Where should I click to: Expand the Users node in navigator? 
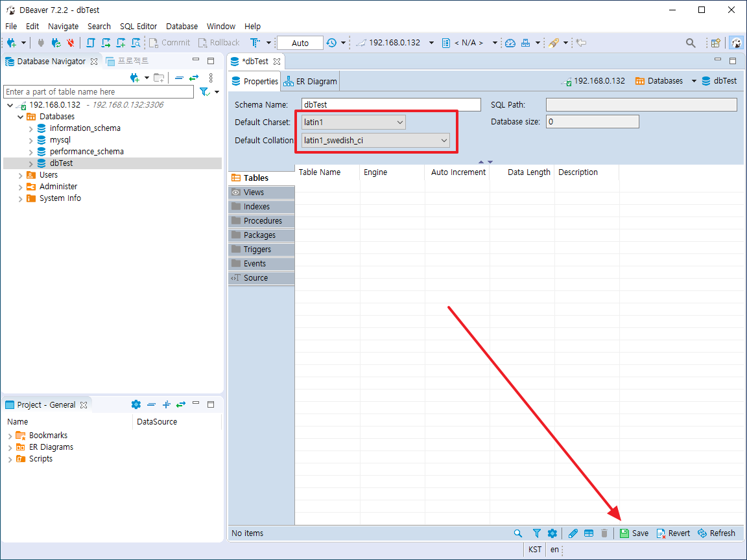pyautogui.click(x=21, y=175)
